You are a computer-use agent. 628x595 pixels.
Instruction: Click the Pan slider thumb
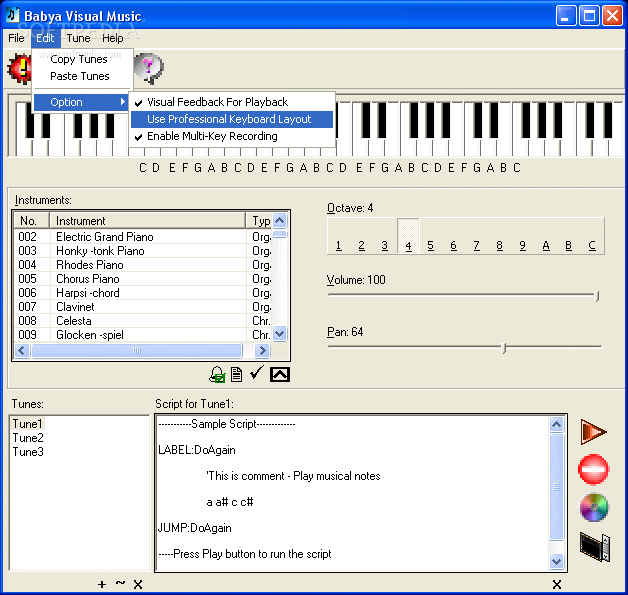pyautogui.click(x=505, y=348)
